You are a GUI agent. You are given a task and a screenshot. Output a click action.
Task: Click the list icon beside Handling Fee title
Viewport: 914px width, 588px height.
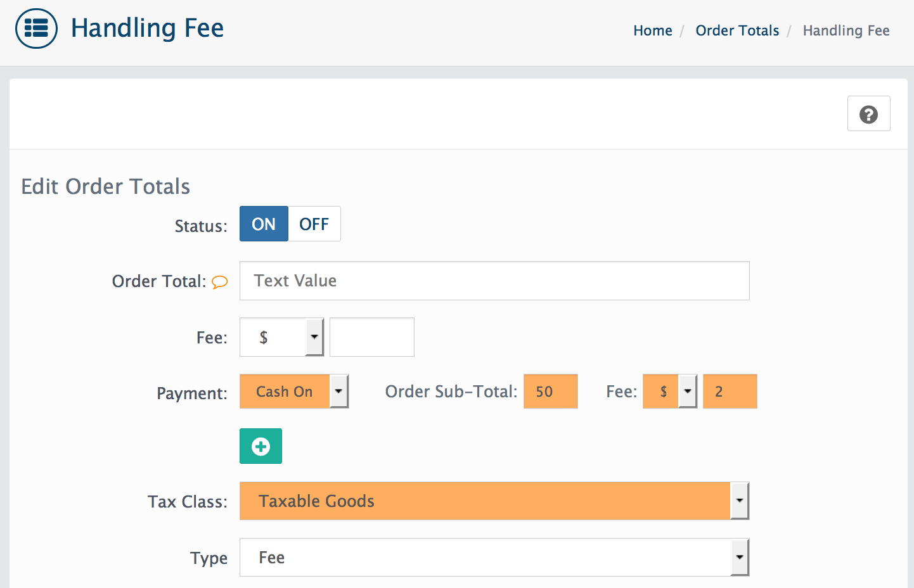tap(36, 29)
